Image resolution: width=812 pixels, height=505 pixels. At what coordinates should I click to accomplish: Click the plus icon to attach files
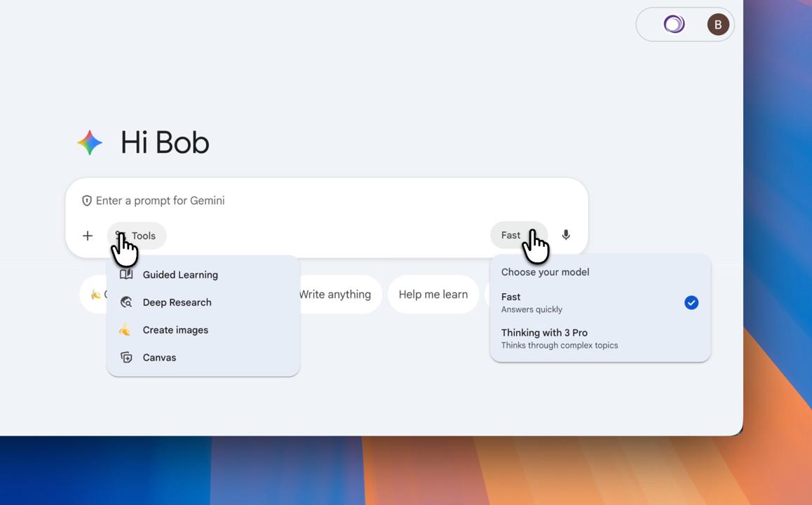click(x=87, y=235)
